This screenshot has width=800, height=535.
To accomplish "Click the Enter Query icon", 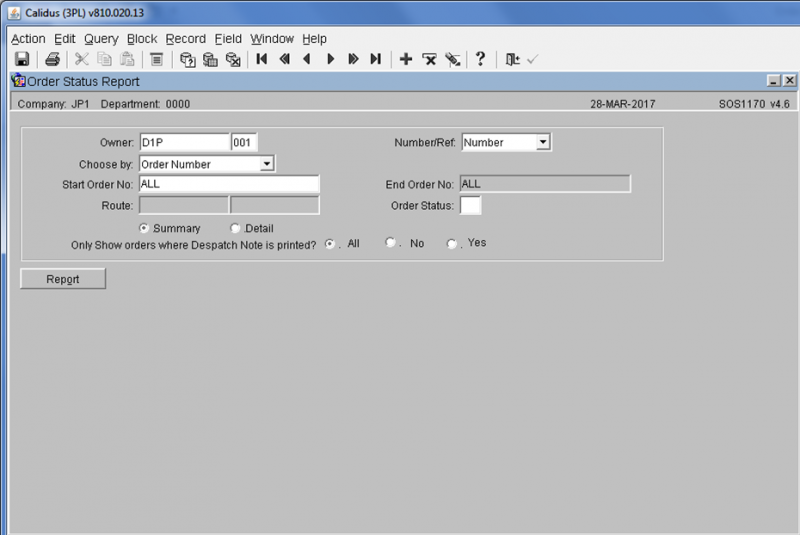I will (188, 59).
